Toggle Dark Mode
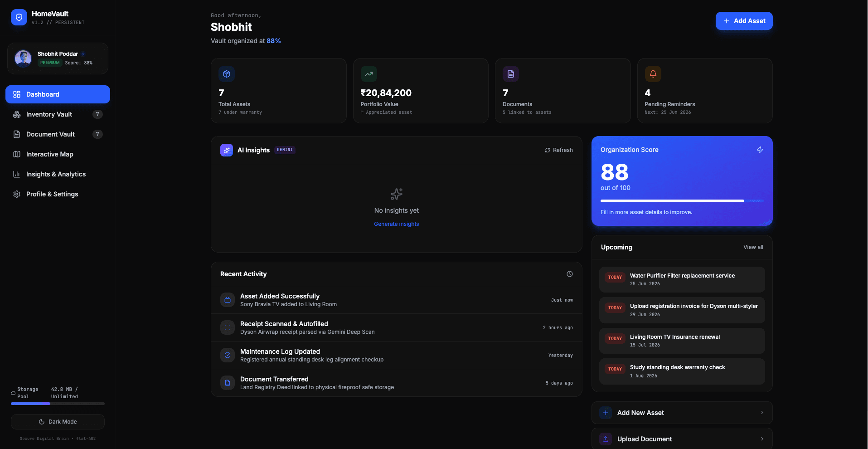The width and height of the screenshot is (868, 449). 58,422
